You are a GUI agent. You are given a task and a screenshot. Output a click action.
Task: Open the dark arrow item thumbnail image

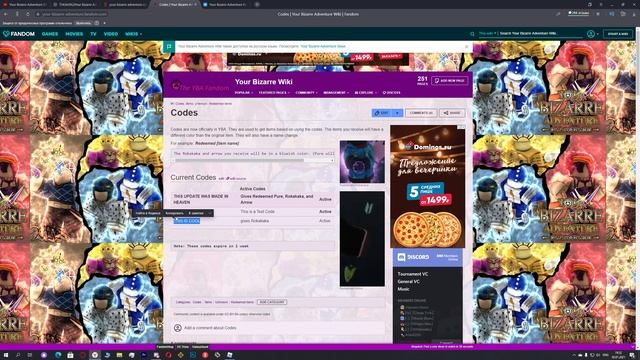[x=362, y=239]
